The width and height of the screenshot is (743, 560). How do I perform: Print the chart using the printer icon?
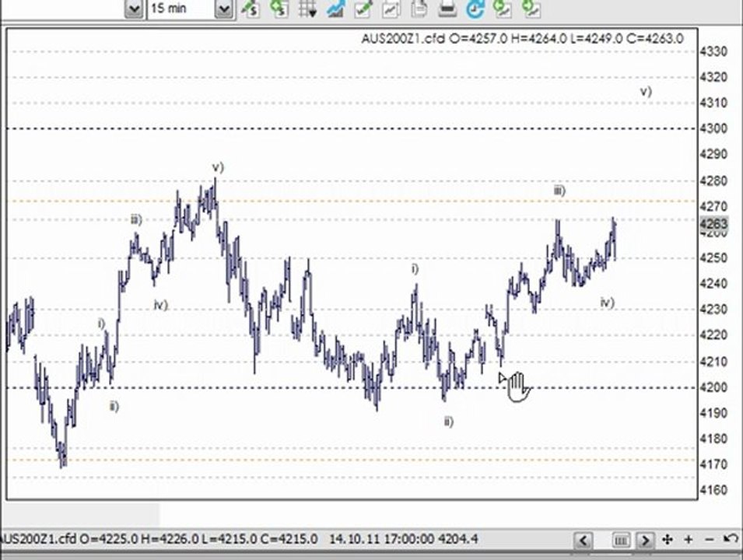point(447,9)
